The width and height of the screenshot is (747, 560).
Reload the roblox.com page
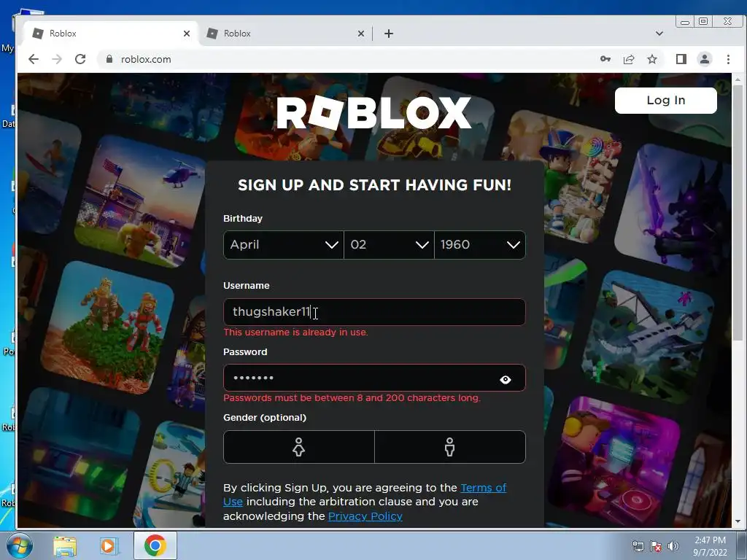tap(80, 59)
